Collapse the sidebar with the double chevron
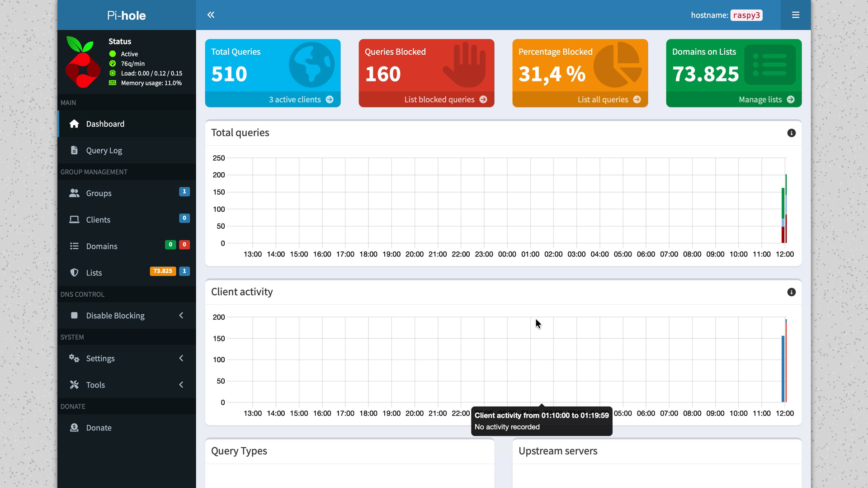The image size is (868, 488). [x=211, y=14]
